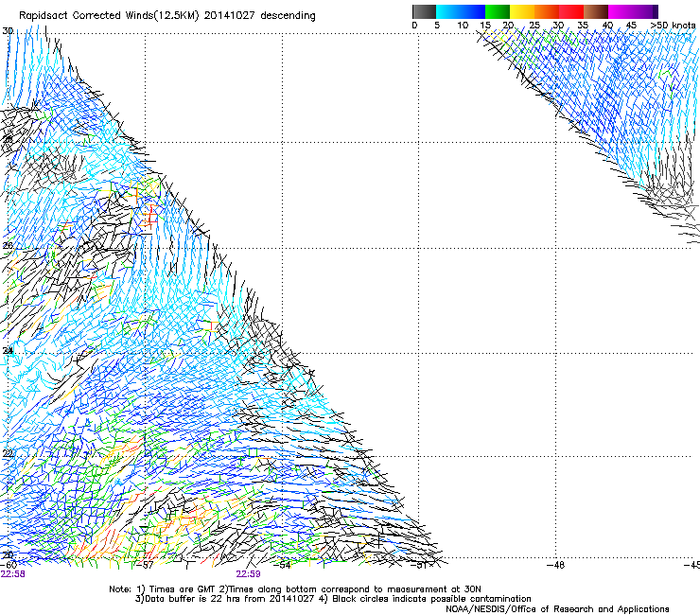Click the 'Rapidscat Corrected Winds(12.5KM)' title text
This screenshot has width=700, height=615.
pos(109,16)
